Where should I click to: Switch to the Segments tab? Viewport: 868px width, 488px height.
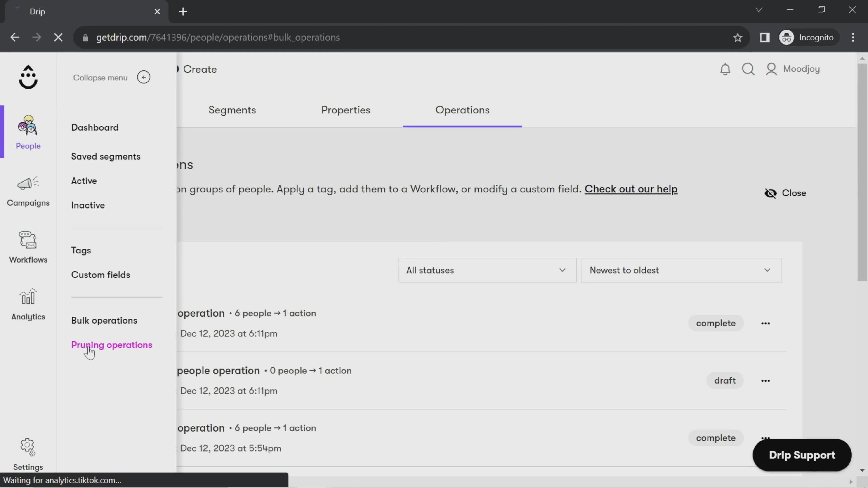coord(232,110)
